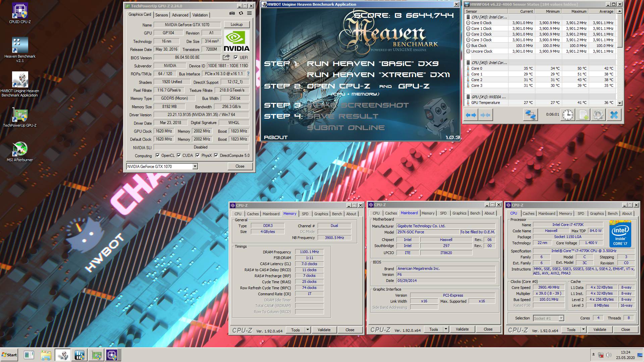
Task: Toggle PhysX checkbox
Action: [198, 155]
